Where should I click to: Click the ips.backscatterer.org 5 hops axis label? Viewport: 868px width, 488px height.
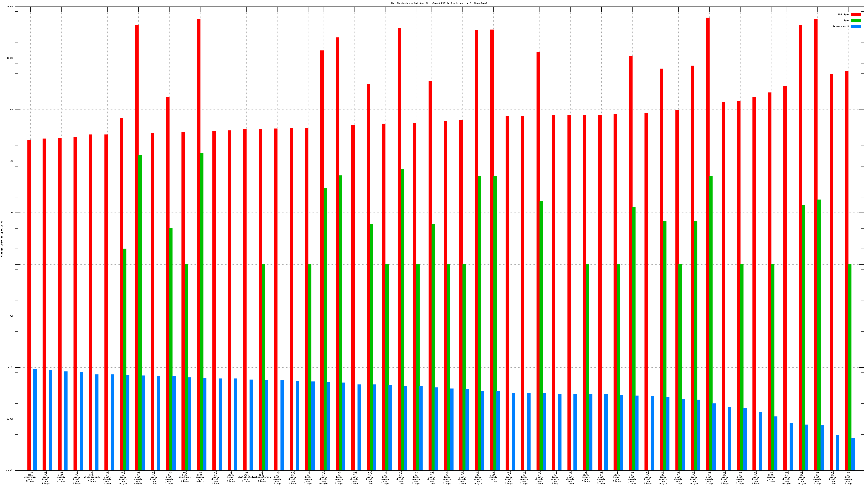tap(261, 477)
